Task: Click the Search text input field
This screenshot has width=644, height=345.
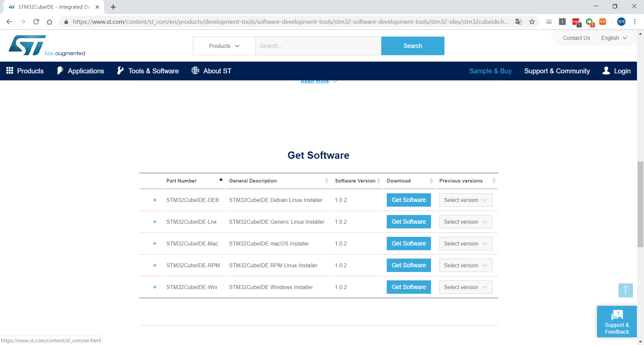Action: click(318, 46)
